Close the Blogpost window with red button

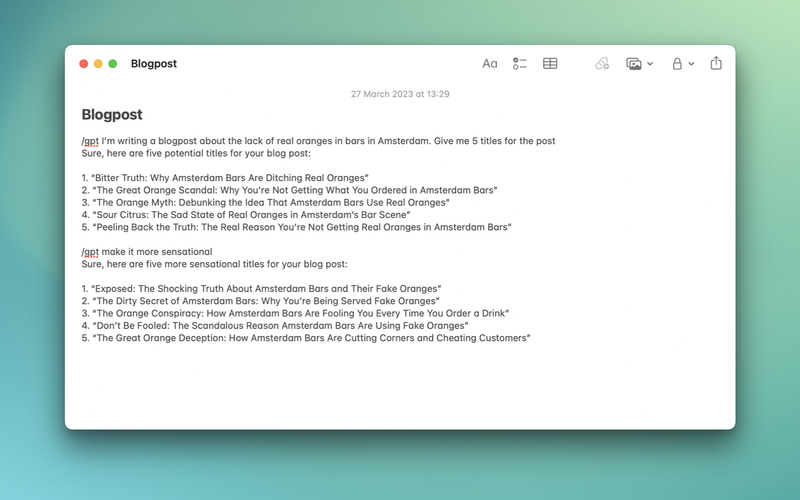point(84,64)
